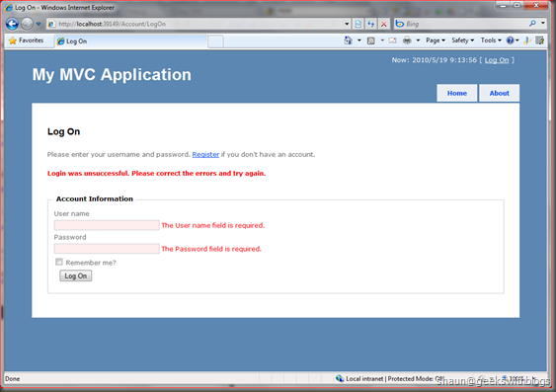The image size is (556, 392).
Task: Click the User name input field
Action: click(107, 225)
